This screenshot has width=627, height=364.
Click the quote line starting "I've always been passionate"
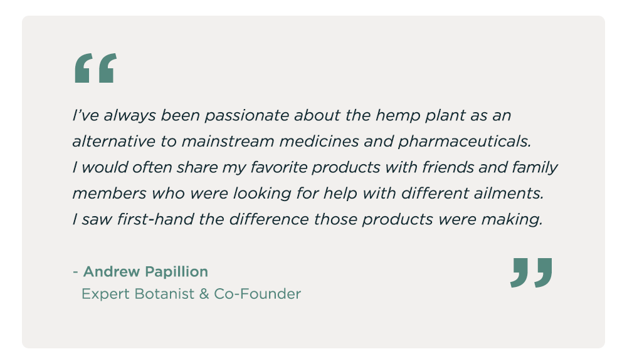(292, 116)
